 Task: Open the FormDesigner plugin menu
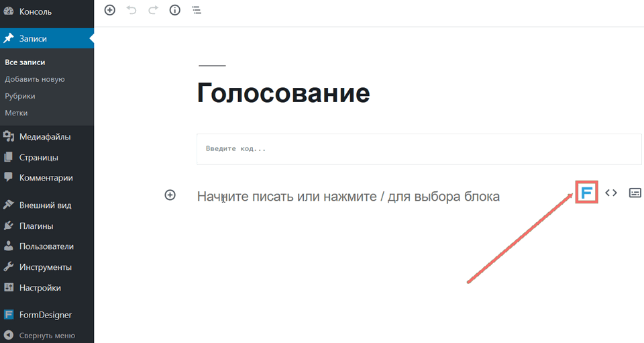tap(47, 315)
